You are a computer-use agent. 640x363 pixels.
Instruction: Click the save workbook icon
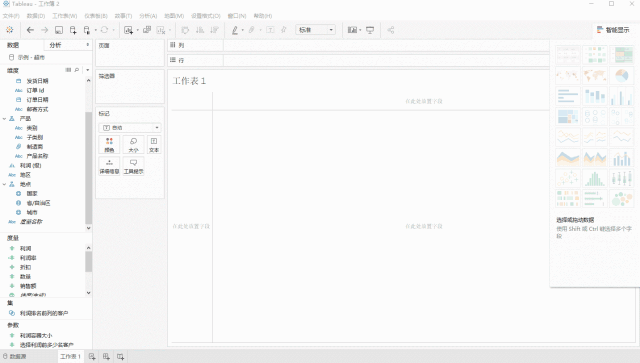click(59, 30)
